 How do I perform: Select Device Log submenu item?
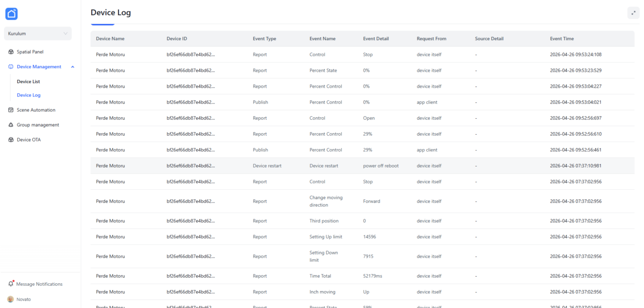tap(29, 95)
